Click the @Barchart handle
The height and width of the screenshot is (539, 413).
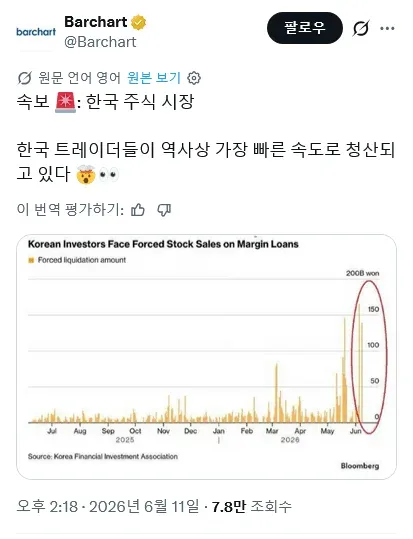point(100,42)
